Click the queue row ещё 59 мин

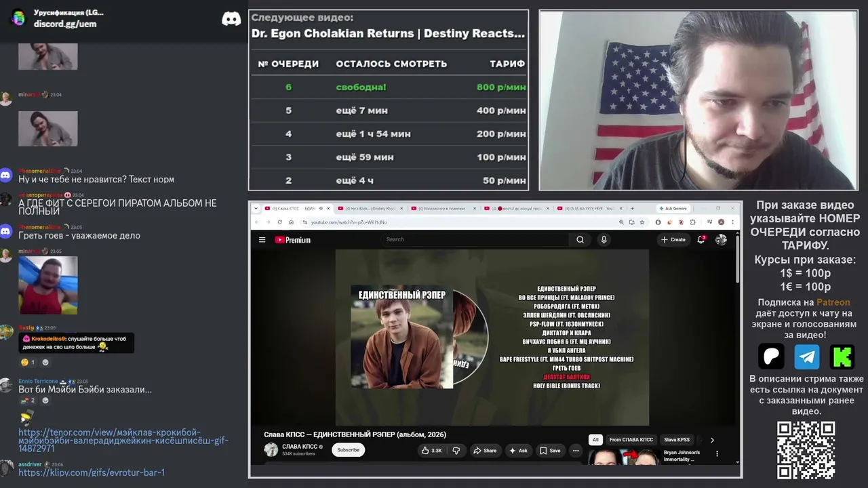[388, 157]
